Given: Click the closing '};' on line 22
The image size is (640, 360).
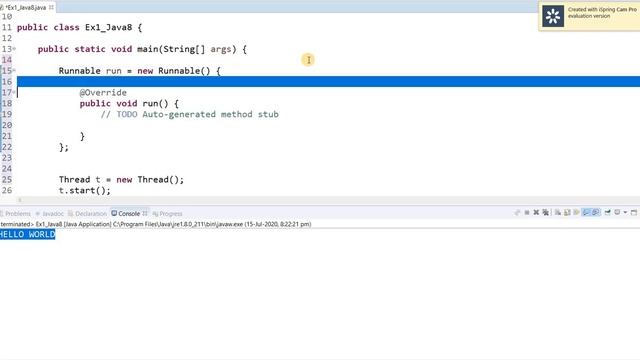Looking at the screenshot, I should [64, 147].
